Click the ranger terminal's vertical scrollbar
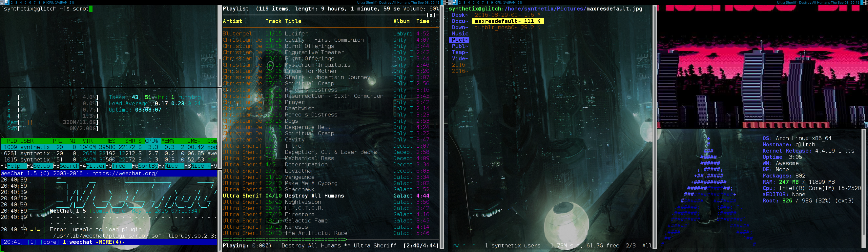 [655, 127]
